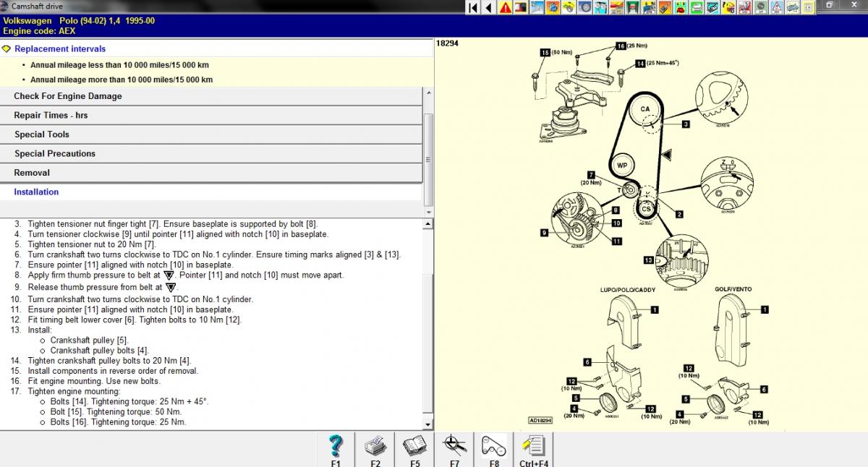Viewport: 868px width, 467px height.
Task: Select step 'Apply firm thumb pressure to belt'
Action: [x=186, y=275]
